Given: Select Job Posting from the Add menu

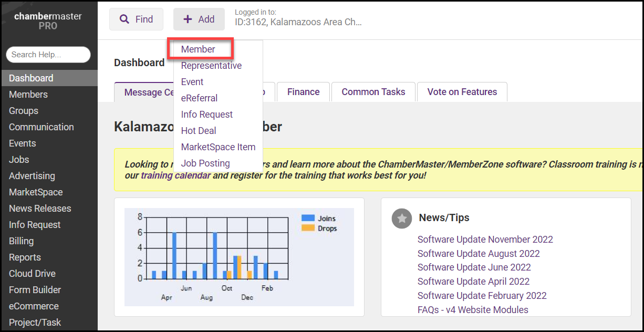Looking at the screenshot, I should tap(205, 163).
